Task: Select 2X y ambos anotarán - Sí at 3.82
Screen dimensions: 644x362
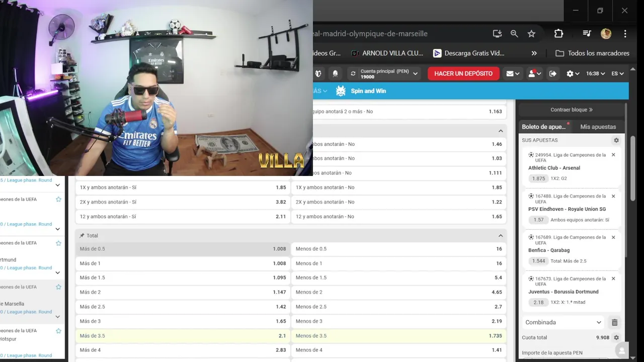Action: tap(183, 202)
